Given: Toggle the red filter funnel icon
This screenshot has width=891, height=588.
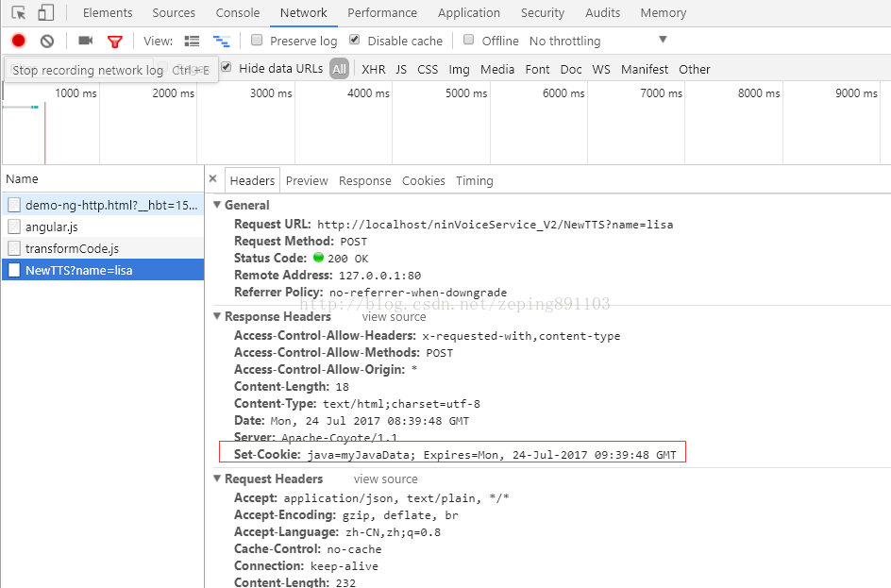Looking at the screenshot, I should (115, 42).
